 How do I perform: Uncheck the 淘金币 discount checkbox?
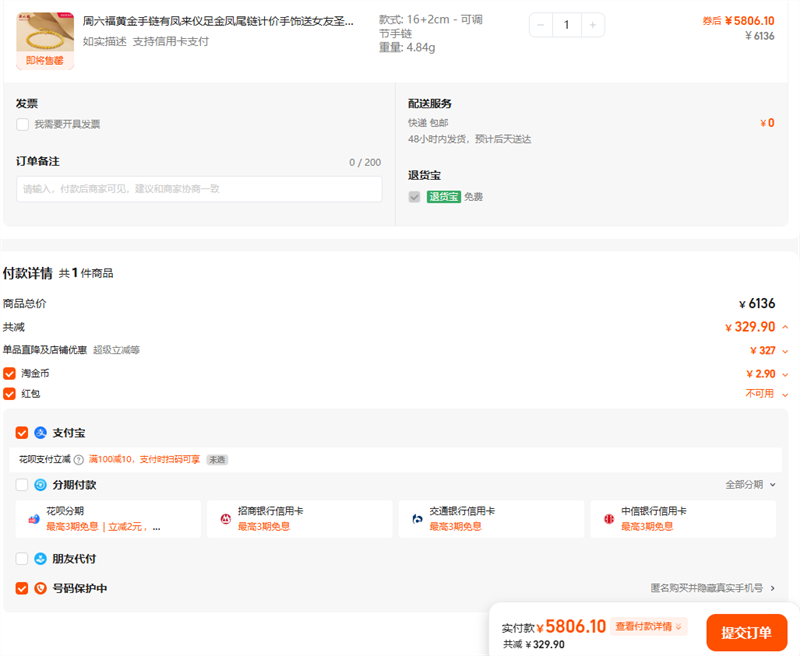click(10, 373)
